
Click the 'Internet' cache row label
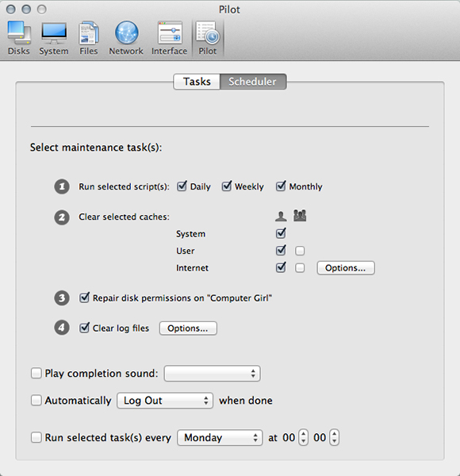click(x=193, y=268)
